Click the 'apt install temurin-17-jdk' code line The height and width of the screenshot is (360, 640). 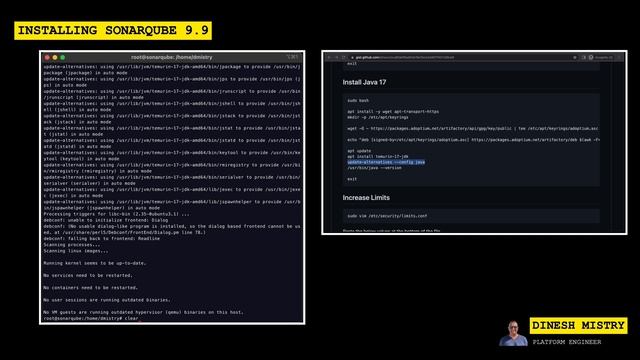click(378, 156)
